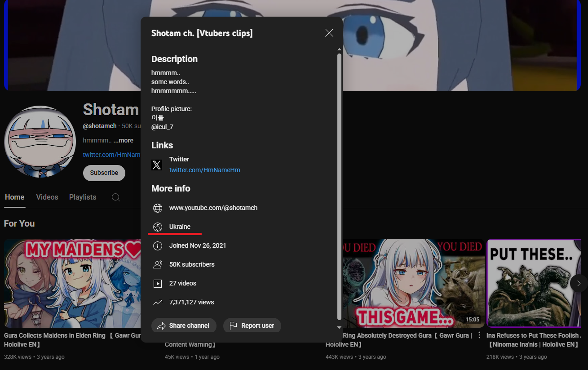Click the dialog scrollbar down arrow
This screenshot has width=588, height=370.
(339, 327)
